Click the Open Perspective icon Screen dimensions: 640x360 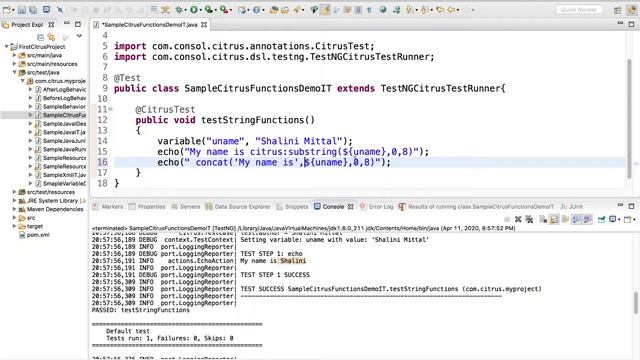pyautogui.click(x=617, y=10)
